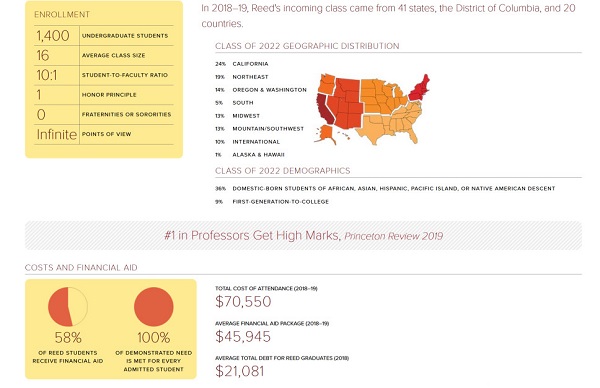Viewport: 600px width, 388px height.
Task: Click the $70,550 total cost figure
Action: [243, 302]
